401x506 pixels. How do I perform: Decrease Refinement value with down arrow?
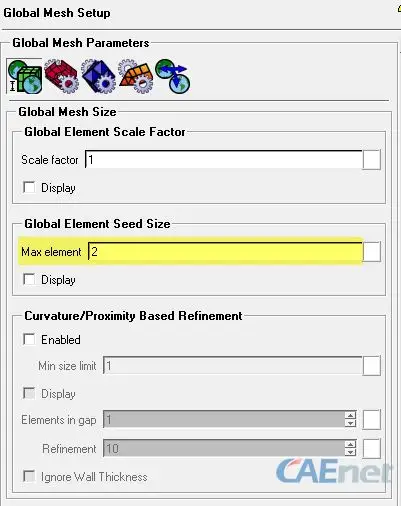tap(350, 453)
